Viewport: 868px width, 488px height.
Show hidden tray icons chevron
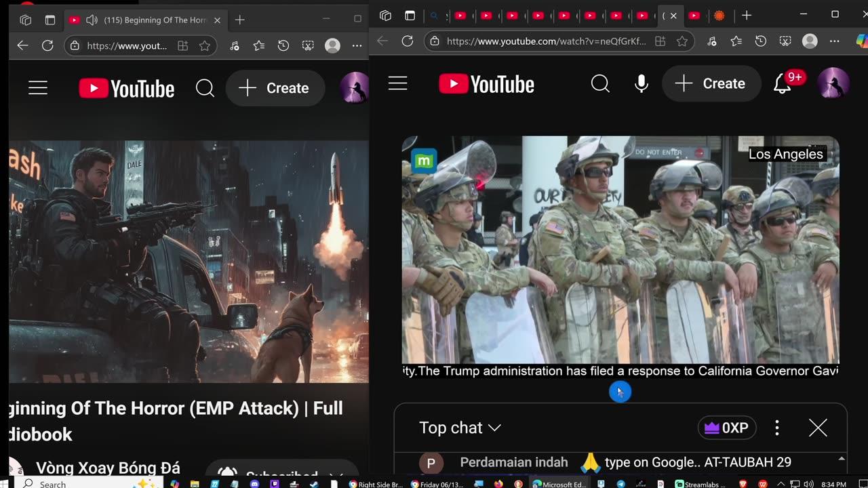[780, 484]
